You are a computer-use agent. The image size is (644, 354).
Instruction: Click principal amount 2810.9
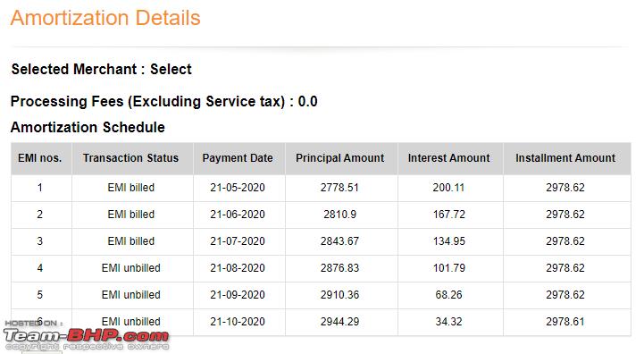(339, 215)
